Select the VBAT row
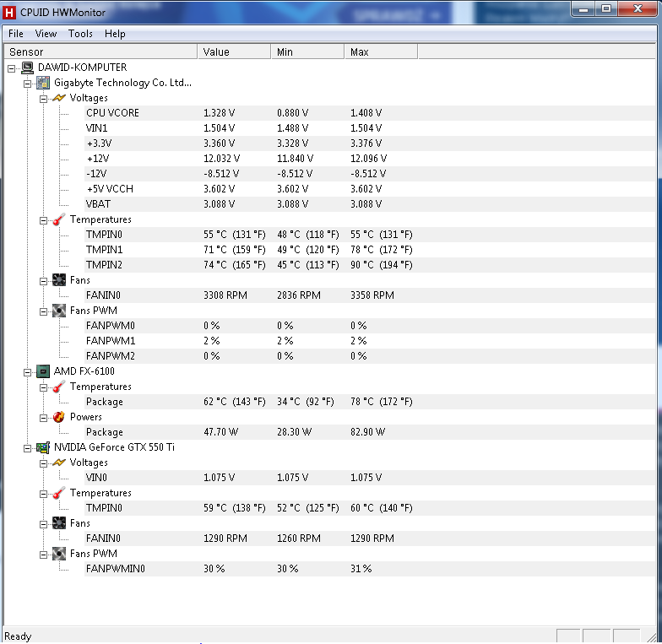Viewport: 662px width, 644px height. [x=370, y=204]
